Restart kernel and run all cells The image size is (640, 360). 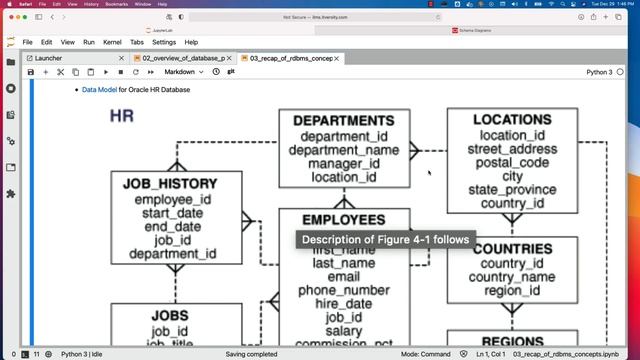[x=151, y=72]
